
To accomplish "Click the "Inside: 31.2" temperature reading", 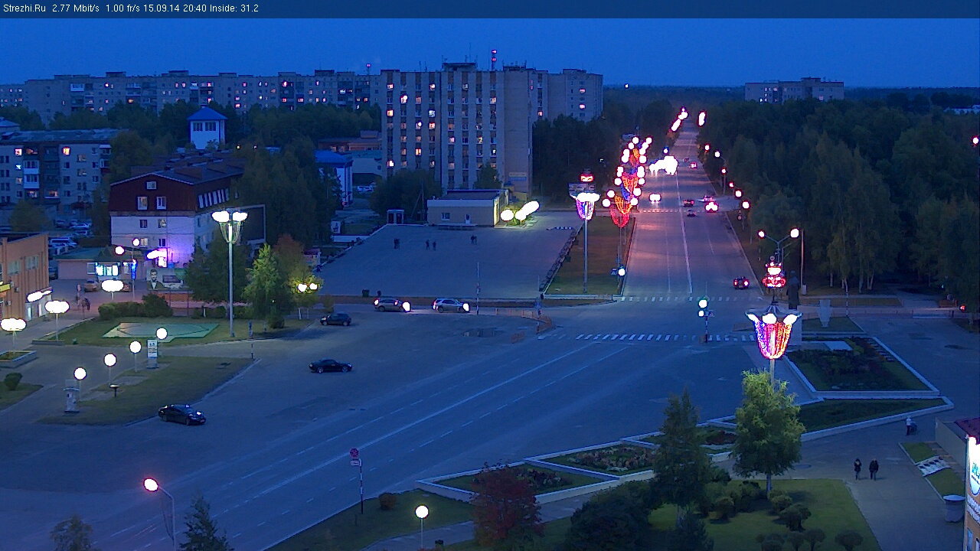I will pos(234,8).
